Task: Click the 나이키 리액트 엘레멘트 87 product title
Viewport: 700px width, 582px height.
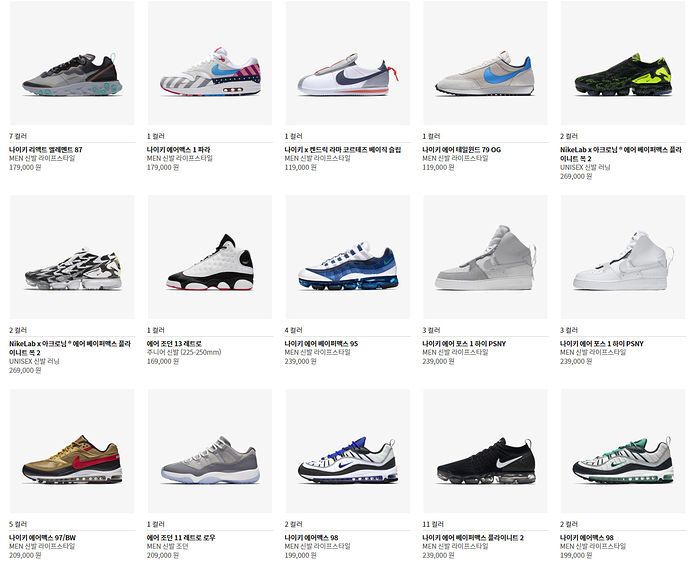Action: pos(46,150)
